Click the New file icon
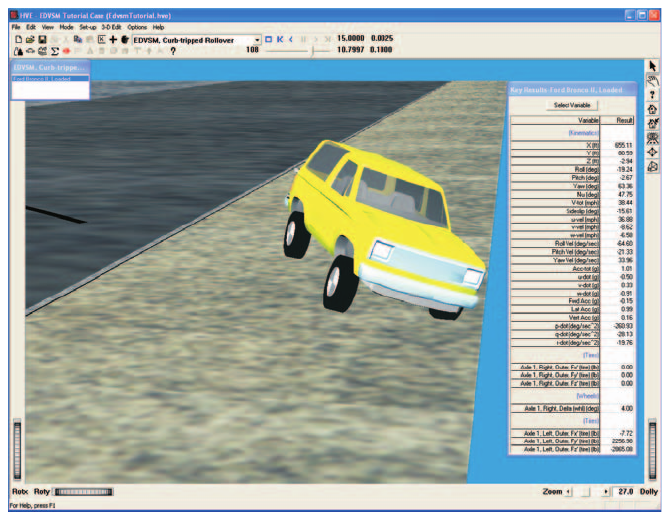Viewport: 668px width, 517px height. (x=18, y=40)
